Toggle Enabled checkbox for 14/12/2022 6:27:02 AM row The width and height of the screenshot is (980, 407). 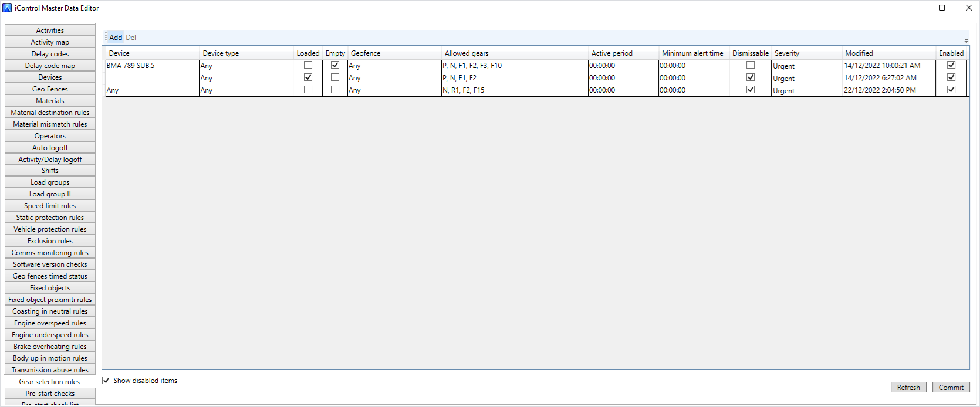951,77
